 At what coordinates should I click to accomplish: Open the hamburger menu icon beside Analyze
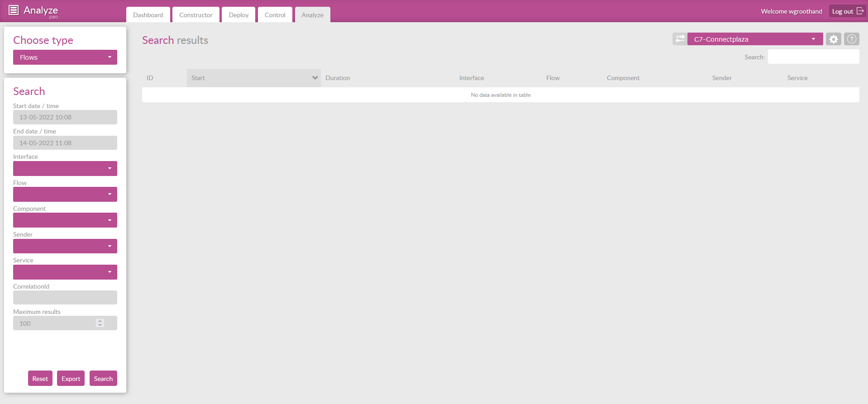tap(14, 10)
